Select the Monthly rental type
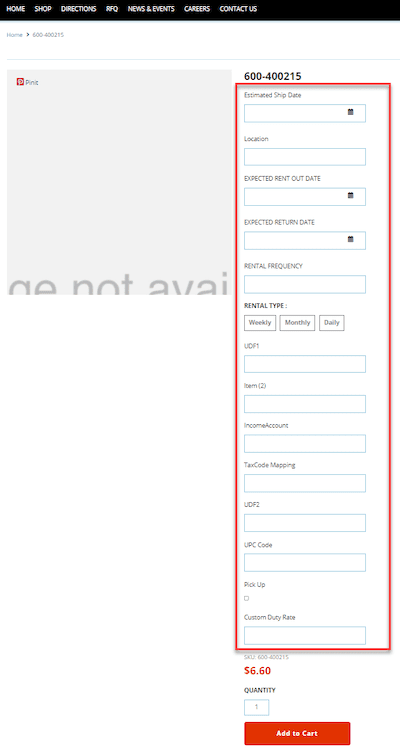 tap(298, 323)
